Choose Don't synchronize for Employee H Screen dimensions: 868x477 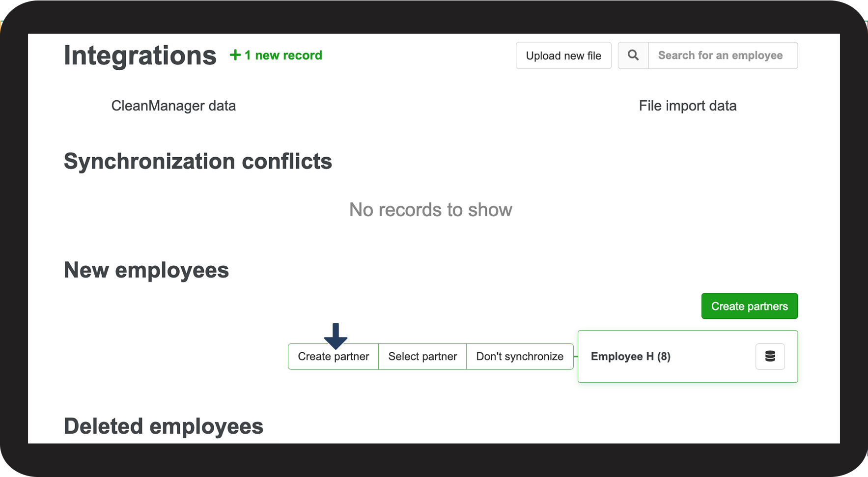[x=520, y=357]
